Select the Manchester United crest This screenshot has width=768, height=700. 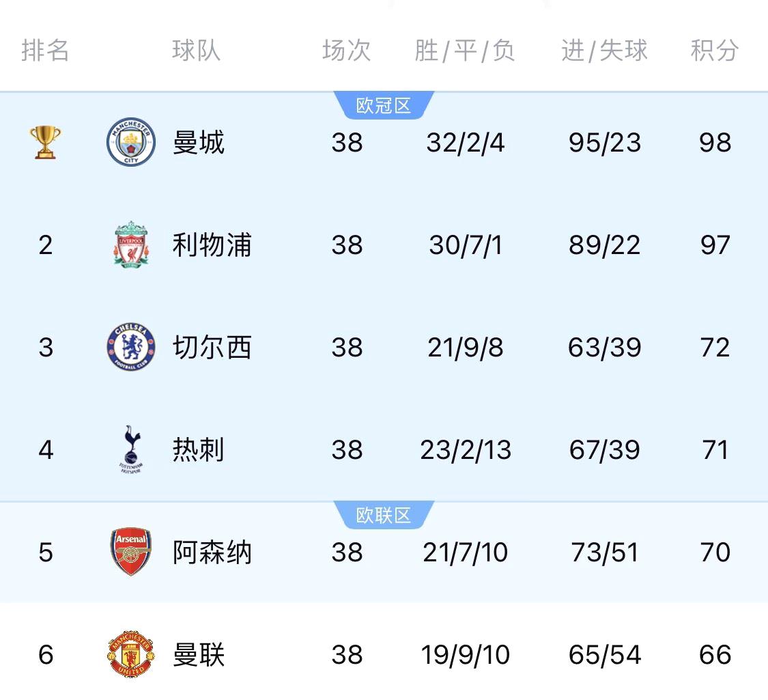click(x=131, y=654)
